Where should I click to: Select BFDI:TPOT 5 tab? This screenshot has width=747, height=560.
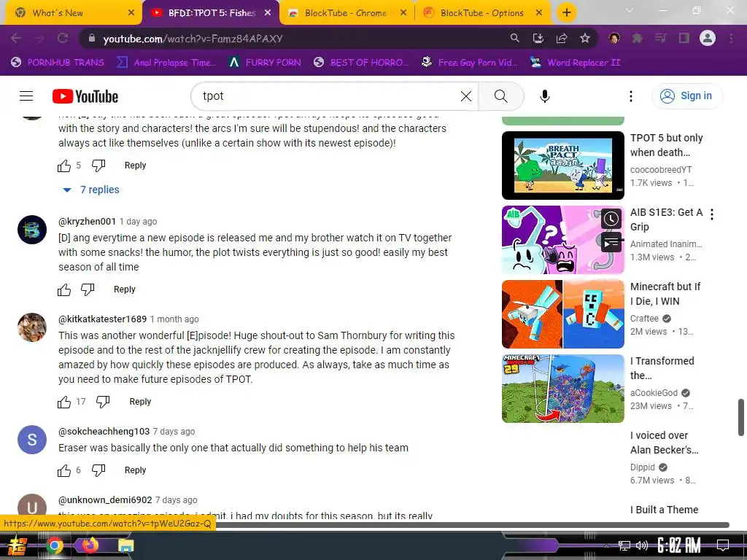pos(212,13)
